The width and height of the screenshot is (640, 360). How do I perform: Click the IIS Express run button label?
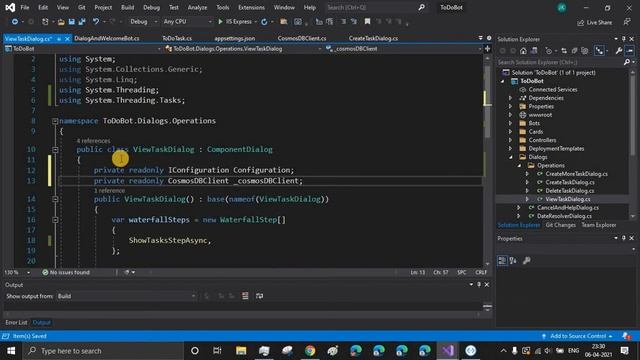click(x=239, y=22)
